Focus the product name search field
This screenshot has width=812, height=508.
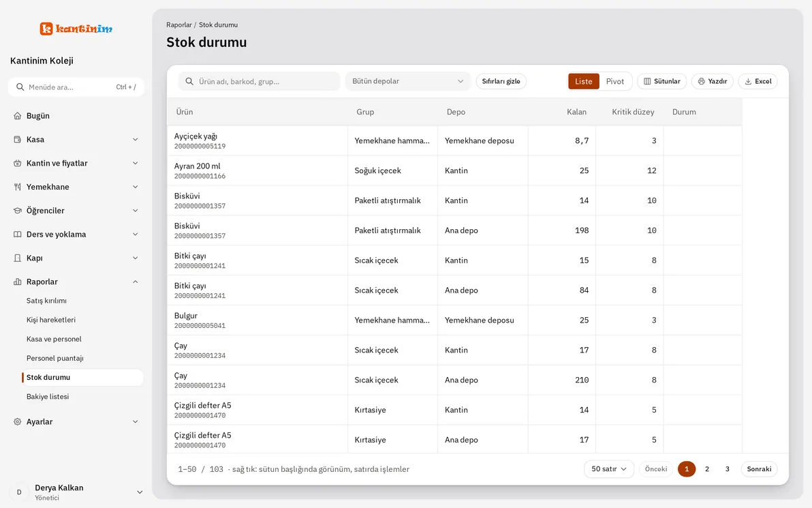click(x=260, y=81)
